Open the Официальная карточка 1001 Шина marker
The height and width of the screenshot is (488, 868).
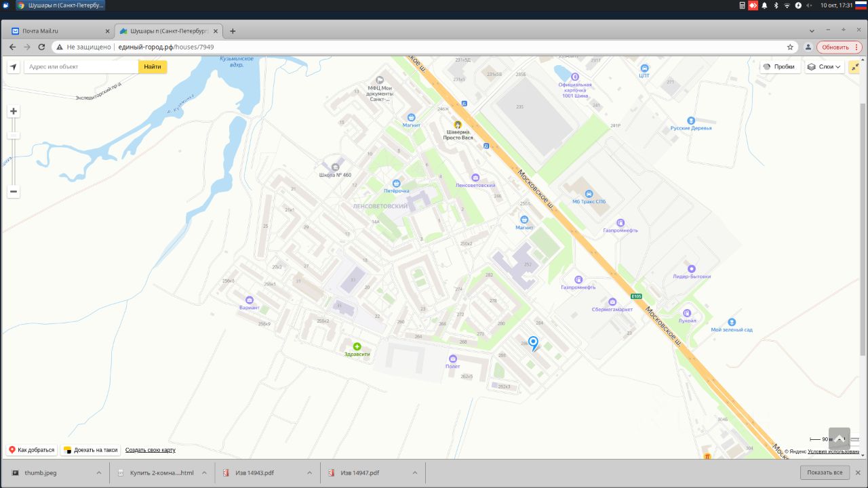pyautogui.click(x=576, y=77)
